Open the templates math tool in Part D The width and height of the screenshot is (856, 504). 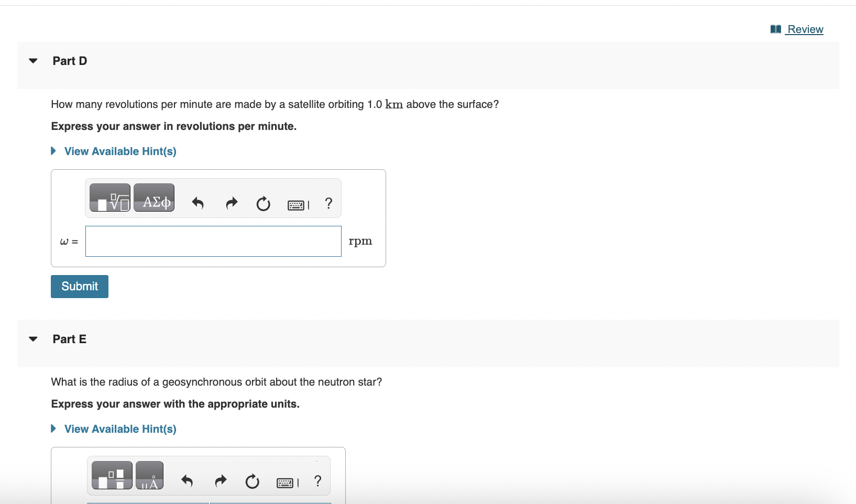tap(110, 198)
